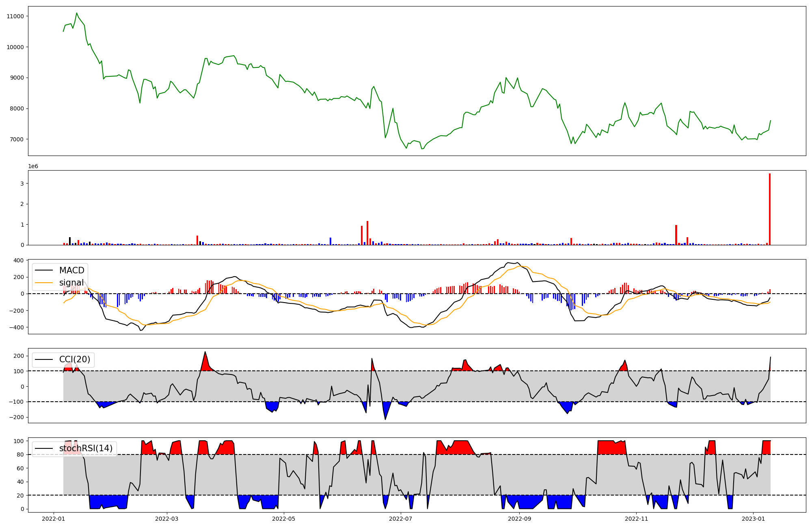
Task: Click the 2022-01 x-axis date label
Action: click(x=54, y=519)
